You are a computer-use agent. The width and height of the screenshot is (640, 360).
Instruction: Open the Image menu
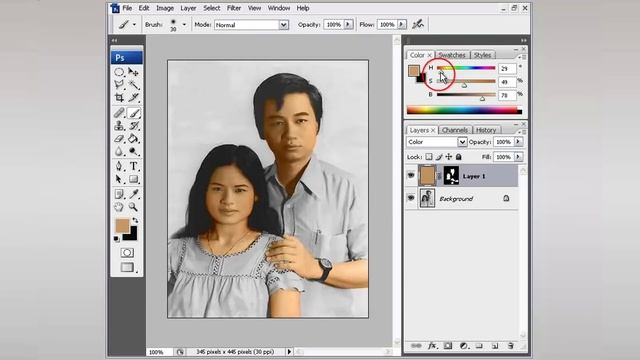(165, 8)
